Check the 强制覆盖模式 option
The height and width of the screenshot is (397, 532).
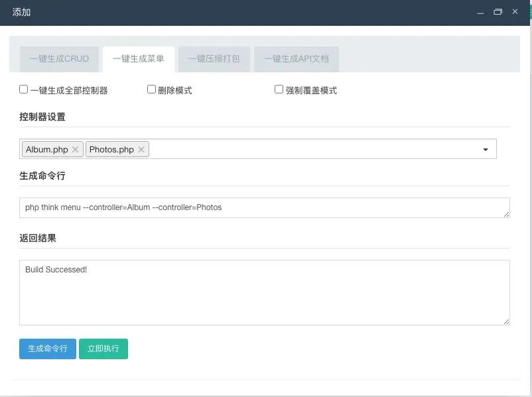pos(279,89)
